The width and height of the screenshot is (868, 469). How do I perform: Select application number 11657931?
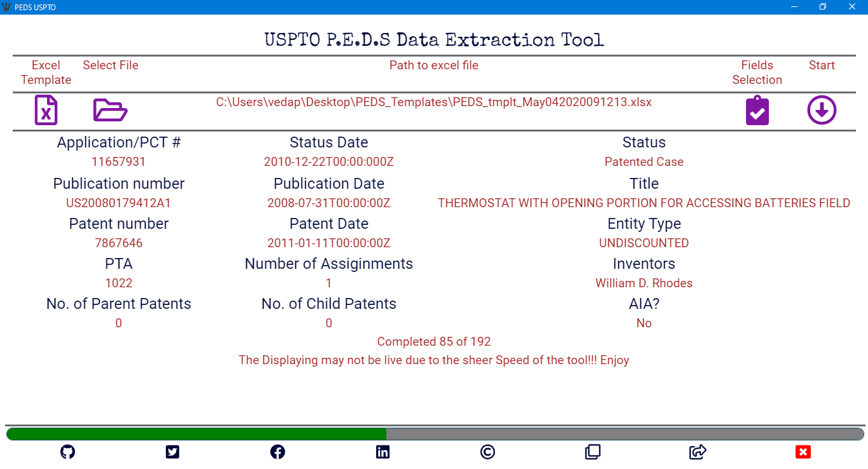coord(119,162)
